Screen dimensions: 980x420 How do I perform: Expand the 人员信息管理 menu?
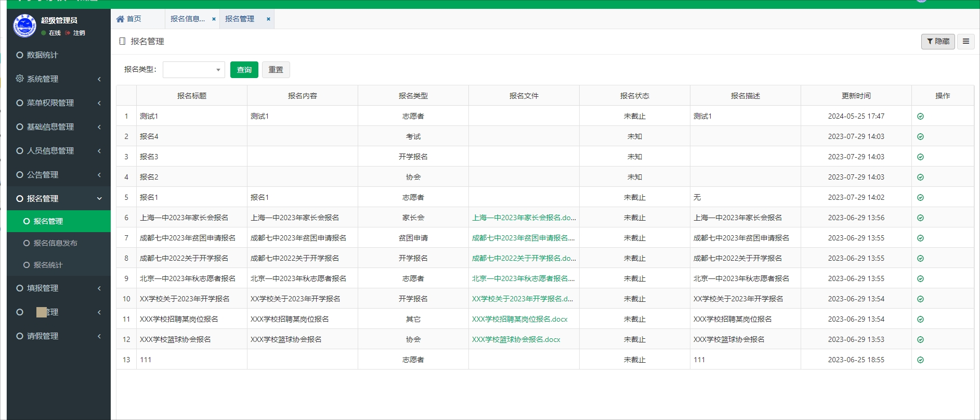point(59,150)
